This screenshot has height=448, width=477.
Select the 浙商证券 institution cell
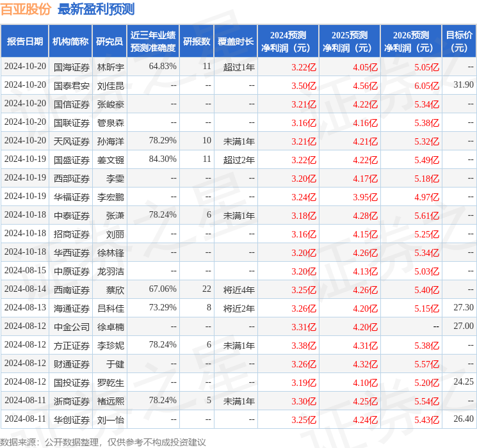pos(72,401)
